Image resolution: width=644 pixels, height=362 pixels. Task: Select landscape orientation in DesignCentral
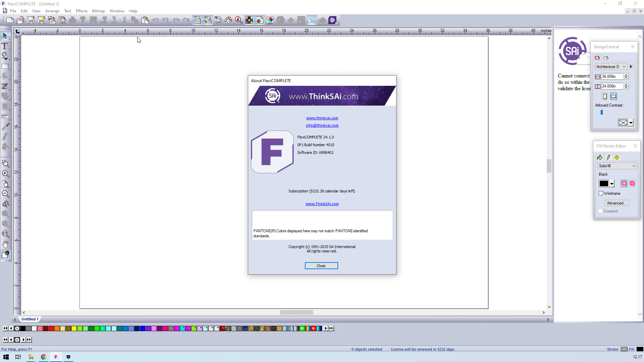coord(613,97)
